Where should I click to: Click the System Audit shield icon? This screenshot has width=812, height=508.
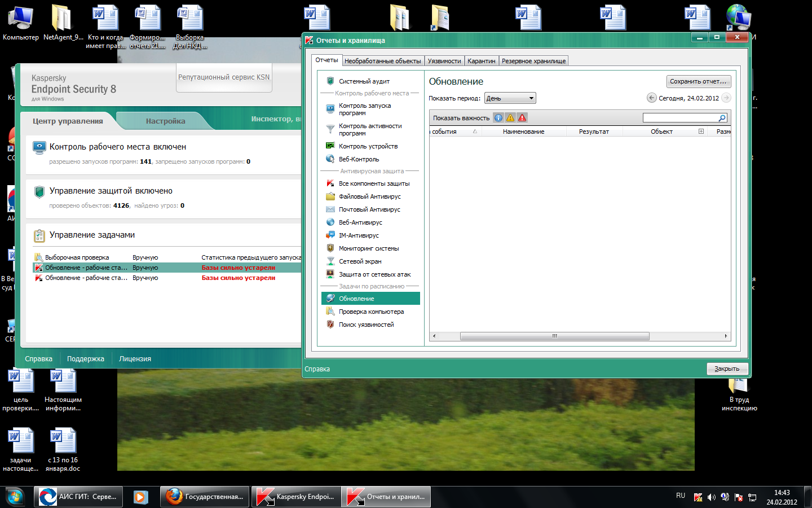point(330,81)
